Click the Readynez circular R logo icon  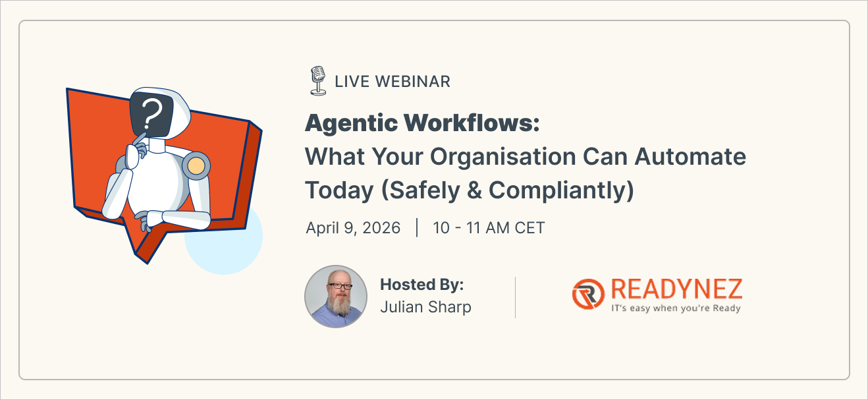point(588,293)
